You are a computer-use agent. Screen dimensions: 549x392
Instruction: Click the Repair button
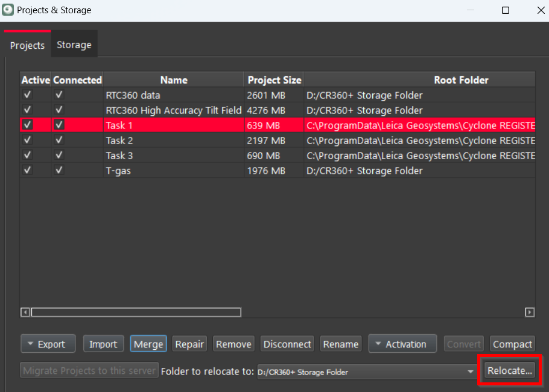click(189, 344)
